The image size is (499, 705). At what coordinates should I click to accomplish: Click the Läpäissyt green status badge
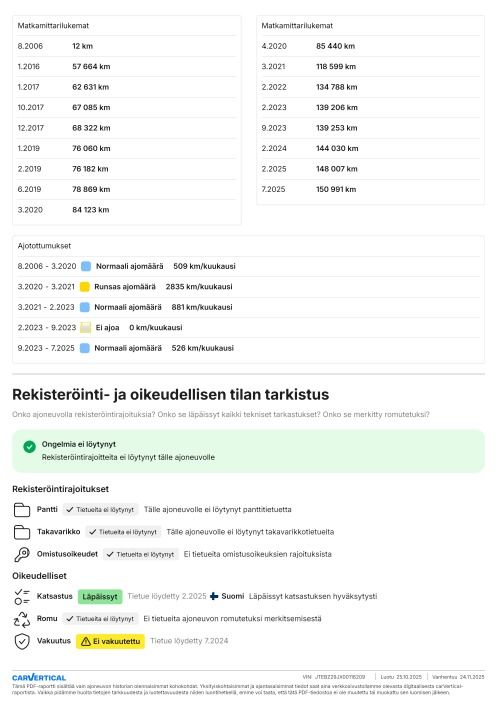[x=100, y=597]
